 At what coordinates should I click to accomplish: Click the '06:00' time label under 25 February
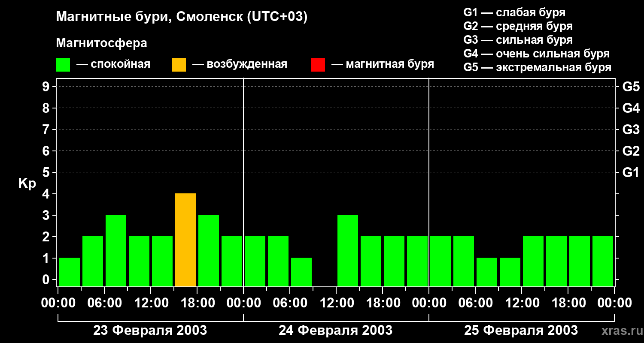(475, 303)
